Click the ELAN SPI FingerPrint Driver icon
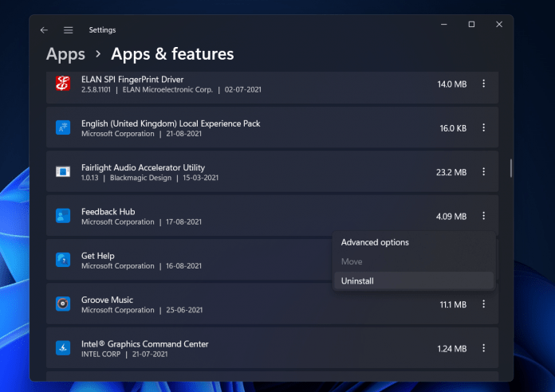555x392 pixels. [63, 84]
